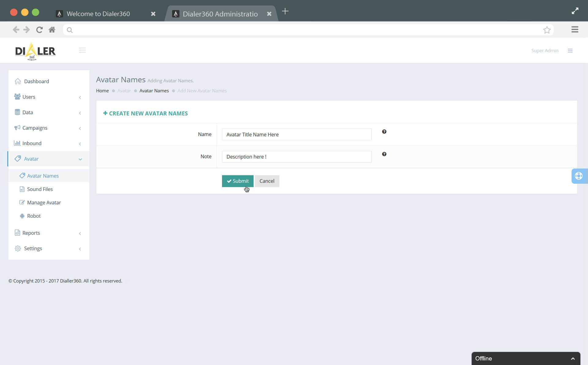The width and height of the screenshot is (588, 365).
Task: Open the Home breadcrumb link
Action: (x=102, y=91)
